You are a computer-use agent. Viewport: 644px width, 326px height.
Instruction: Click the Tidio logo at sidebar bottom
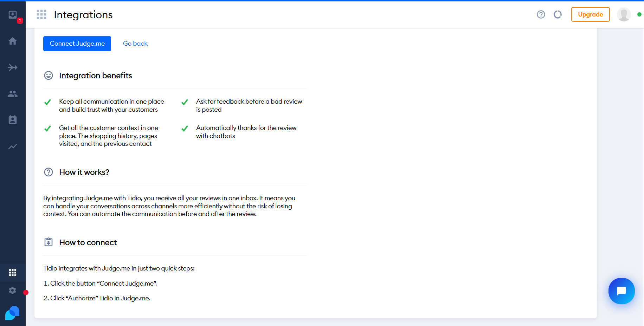pos(12,313)
